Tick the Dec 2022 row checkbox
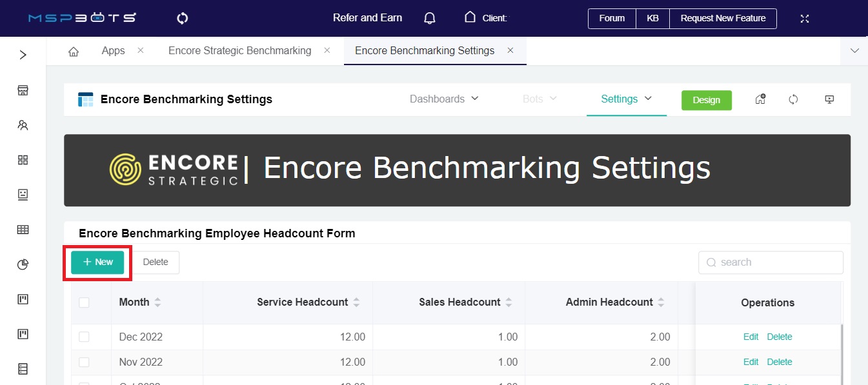 (x=84, y=337)
